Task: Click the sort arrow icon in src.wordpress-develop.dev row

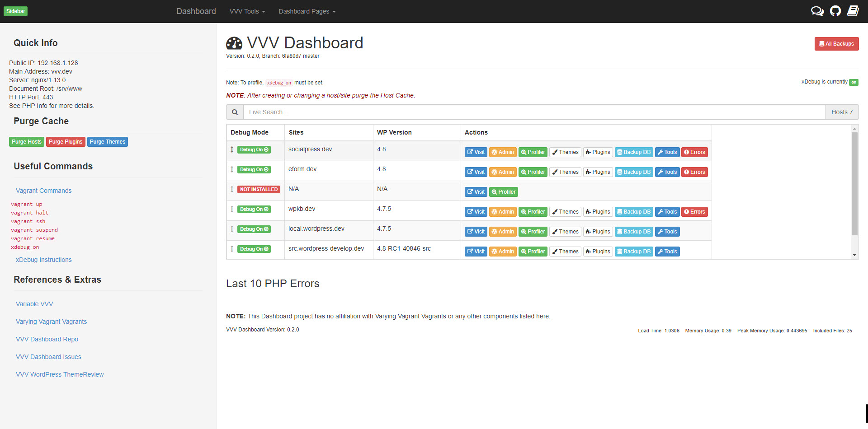Action: pos(232,249)
